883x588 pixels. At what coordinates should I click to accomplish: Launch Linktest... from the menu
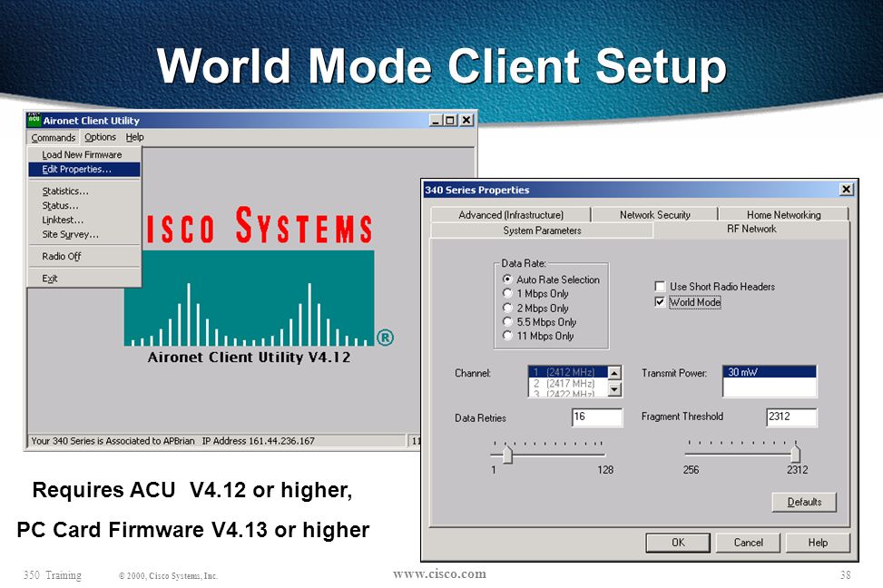pyautogui.click(x=83, y=220)
